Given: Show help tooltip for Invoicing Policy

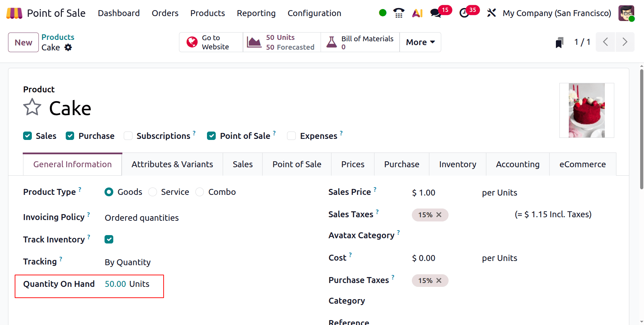Looking at the screenshot, I should [88, 214].
